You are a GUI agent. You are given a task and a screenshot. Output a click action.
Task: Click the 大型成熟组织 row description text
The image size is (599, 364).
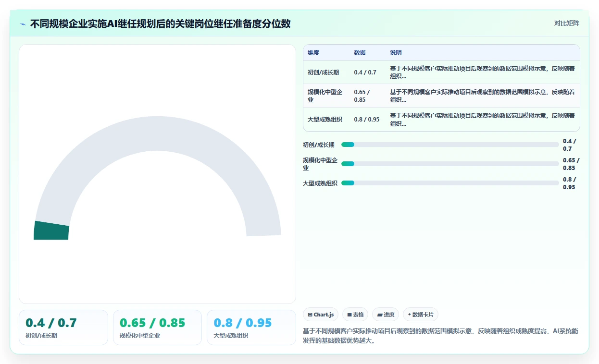tap(482, 119)
